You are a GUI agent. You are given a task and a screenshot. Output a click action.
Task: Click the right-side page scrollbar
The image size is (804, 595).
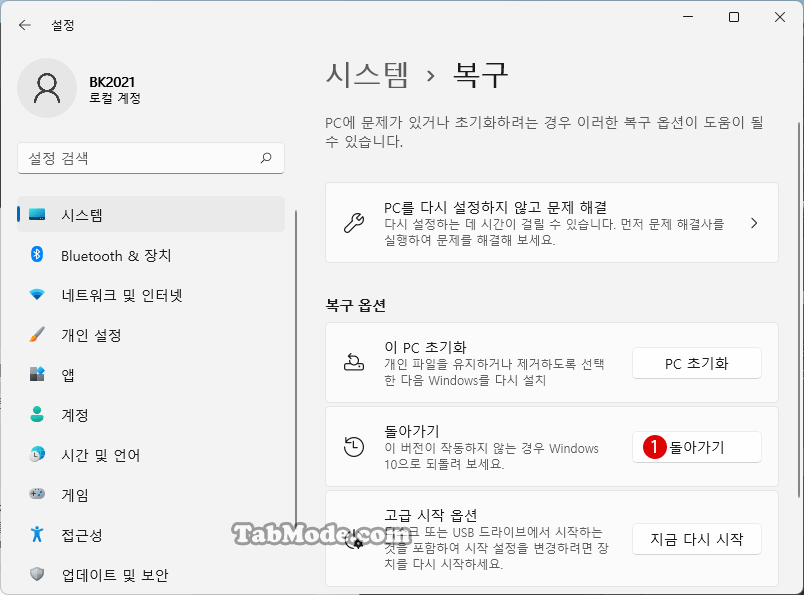(799, 310)
